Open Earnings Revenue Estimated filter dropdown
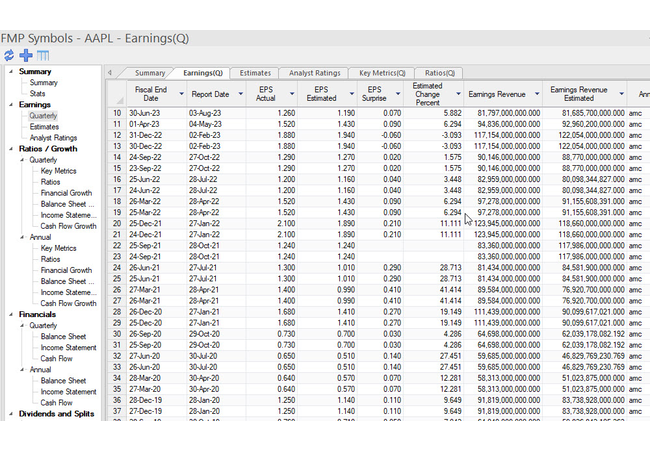 coord(621,94)
